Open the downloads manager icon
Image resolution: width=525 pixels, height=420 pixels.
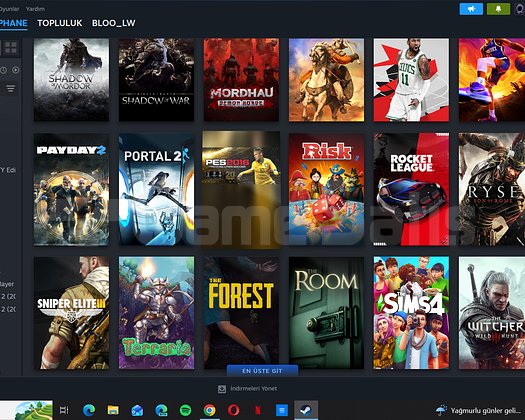pos(222,389)
